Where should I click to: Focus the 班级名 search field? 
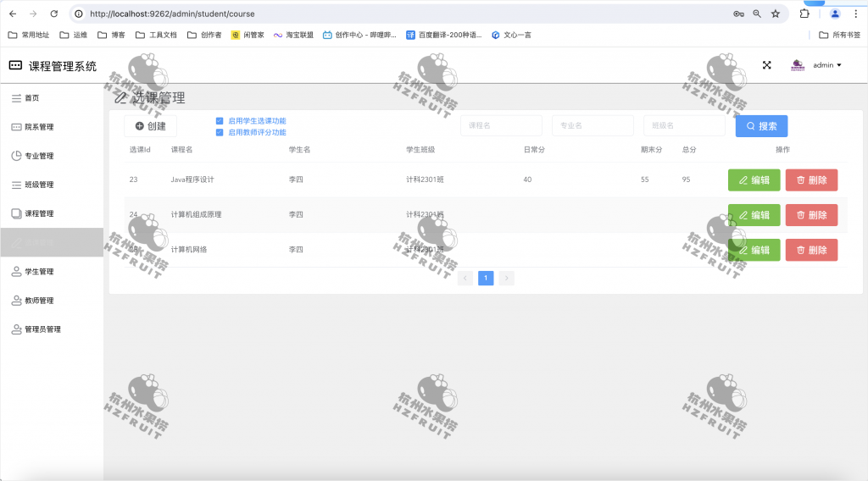point(684,125)
